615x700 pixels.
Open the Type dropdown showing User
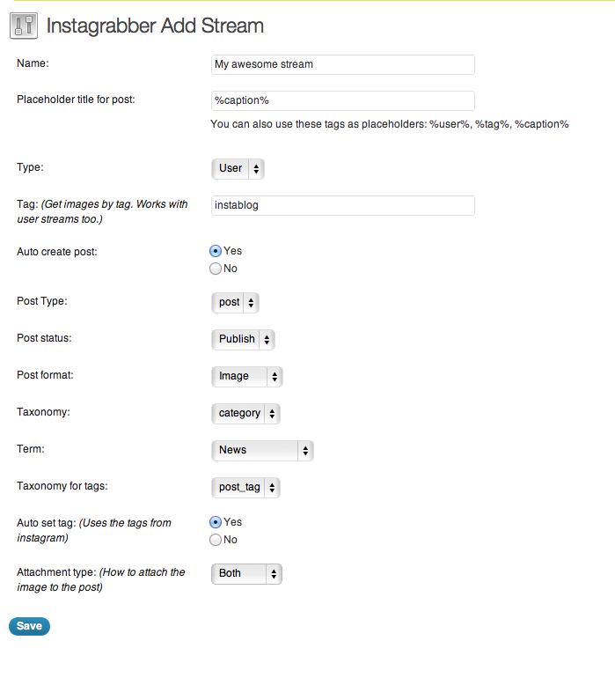click(238, 169)
